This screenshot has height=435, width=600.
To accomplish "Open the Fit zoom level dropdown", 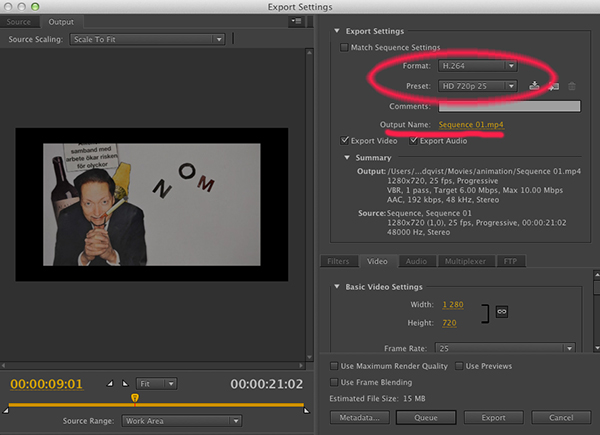I will (x=156, y=383).
